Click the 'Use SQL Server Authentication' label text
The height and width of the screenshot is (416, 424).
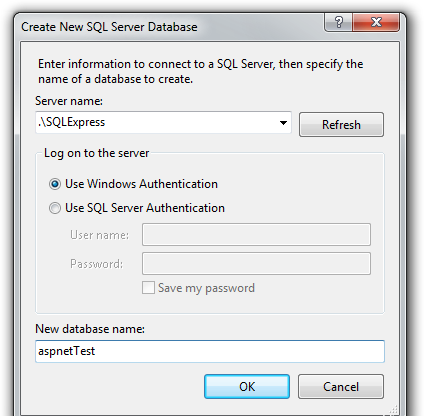tap(145, 208)
